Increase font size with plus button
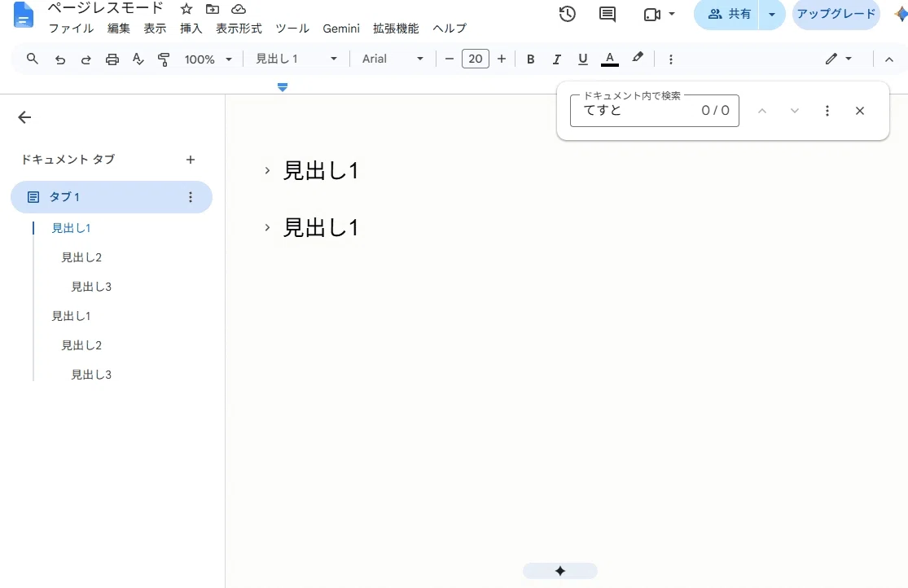The width and height of the screenshot is (908, 588). pyautogui.click(x=502, y=59)
